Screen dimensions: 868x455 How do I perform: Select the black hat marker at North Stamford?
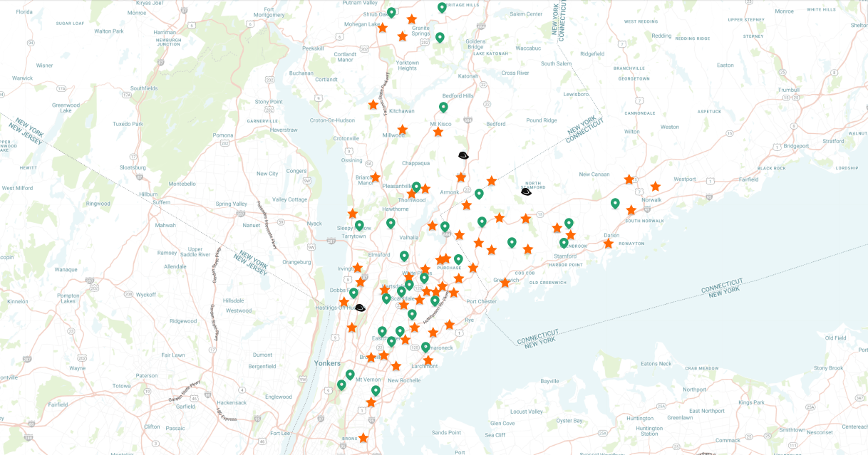coord(526,192)
